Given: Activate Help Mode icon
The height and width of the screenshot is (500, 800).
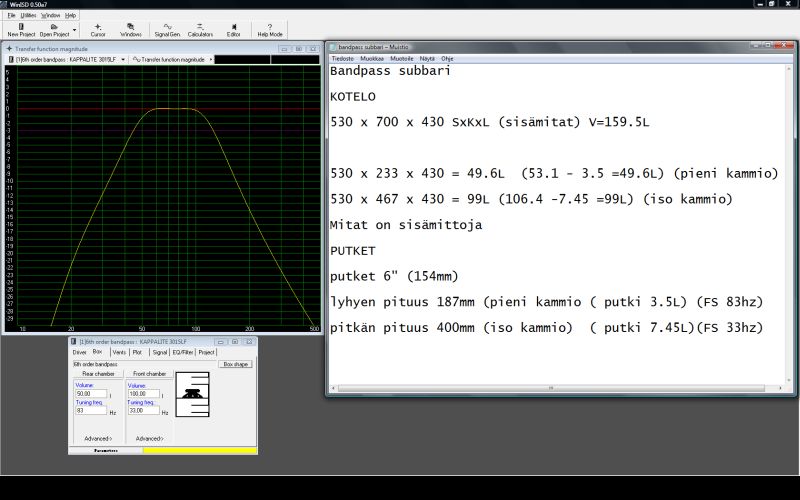Looking at the screenshot, I should tap(269, 29).
